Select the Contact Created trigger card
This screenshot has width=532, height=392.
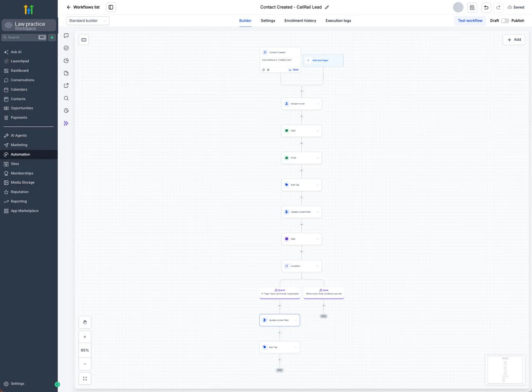280,60
